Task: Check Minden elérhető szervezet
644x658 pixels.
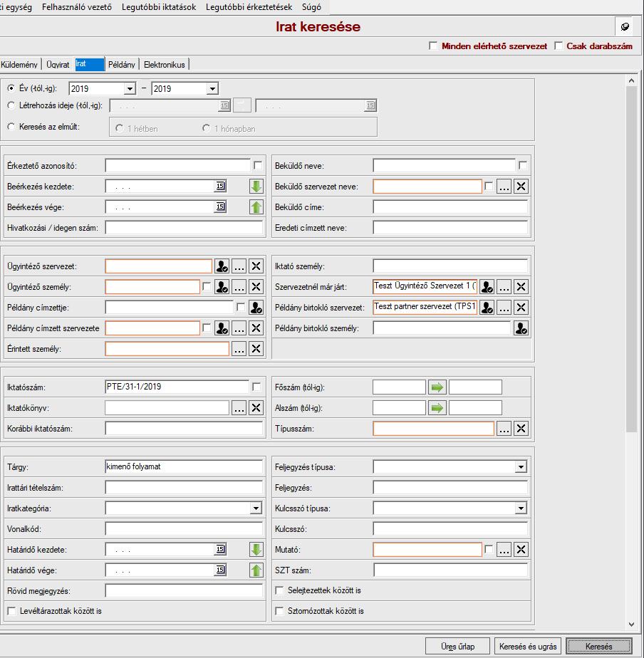Action: coord(433,46)
